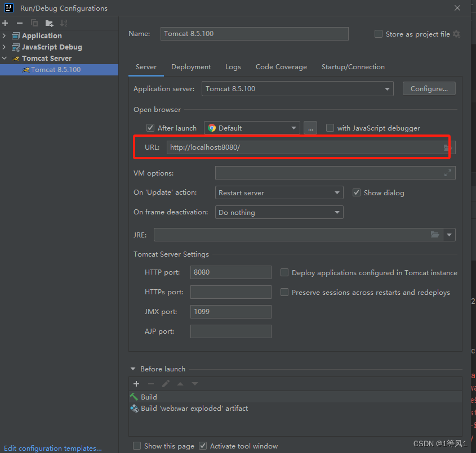Click the Tomcat Server category icon

16,58
